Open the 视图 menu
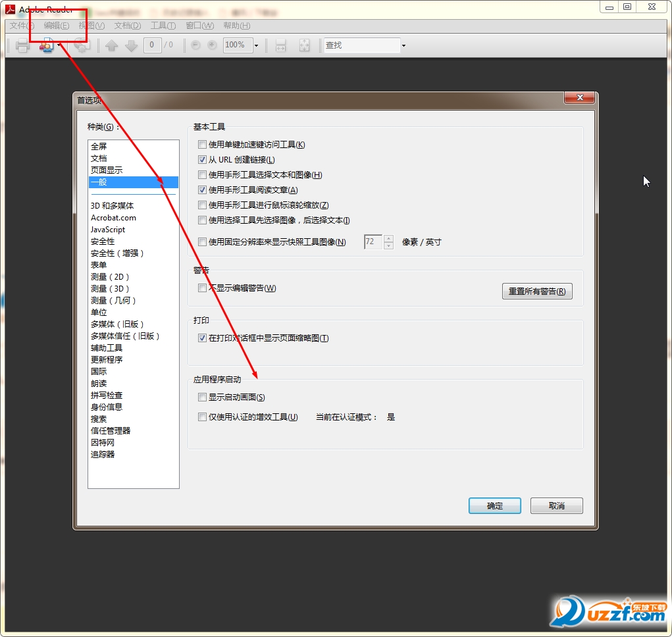 pyautogui.click(x=91, y=26)
